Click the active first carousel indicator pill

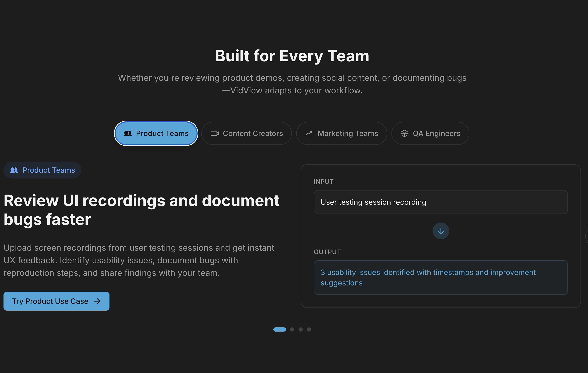(x=279, y=329)
